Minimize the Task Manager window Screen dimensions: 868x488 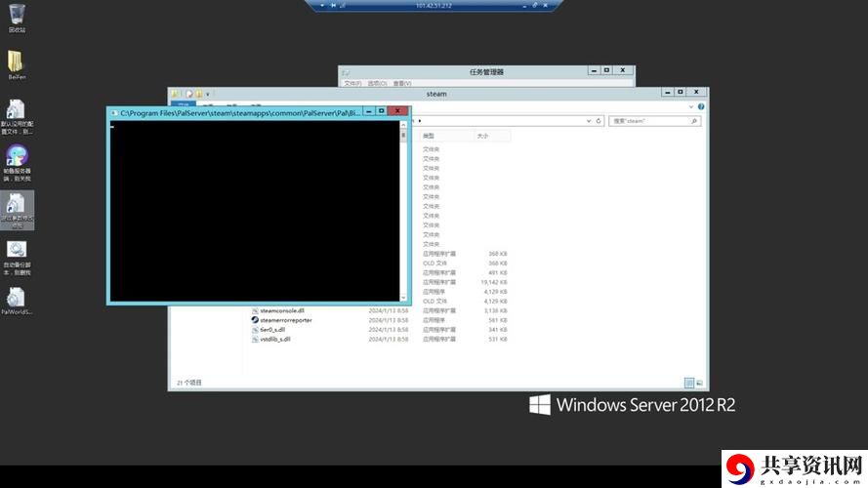click(594, 71)
